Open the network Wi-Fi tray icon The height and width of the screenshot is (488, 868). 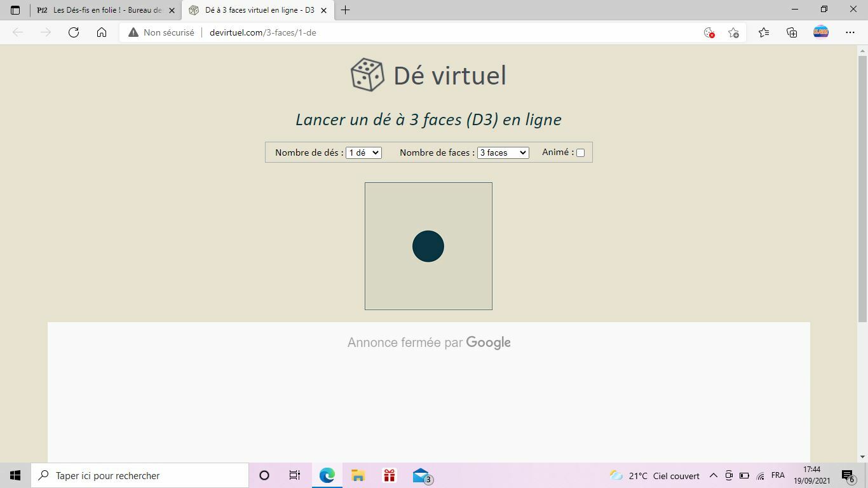coord(761,476)
